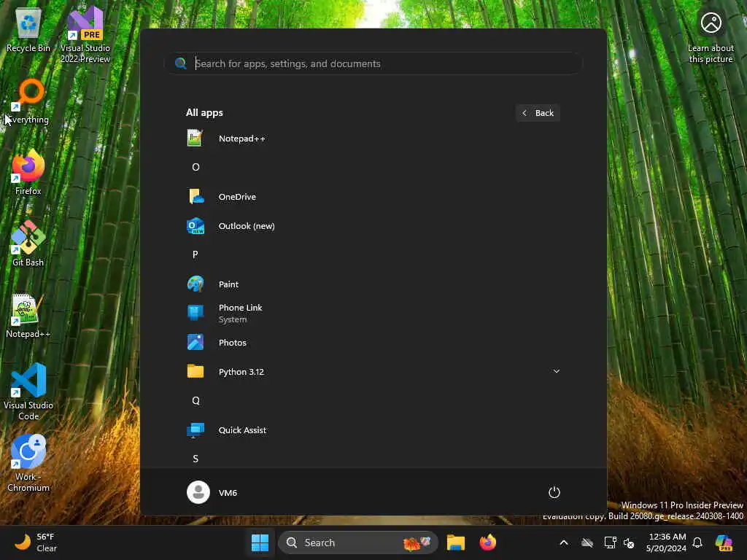Start Paint from the All apps list
Viewport: 747px width, 560px height.
(x=373, y=284)
